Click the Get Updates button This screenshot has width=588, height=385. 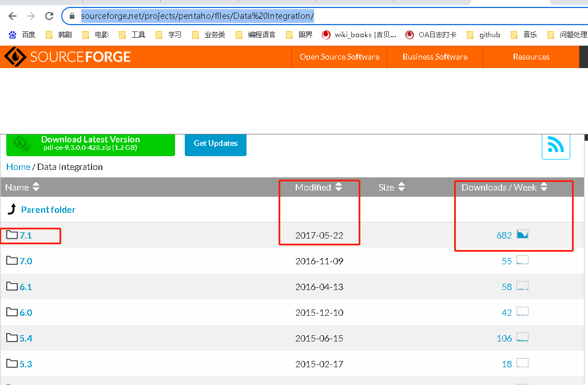[216, 145]
